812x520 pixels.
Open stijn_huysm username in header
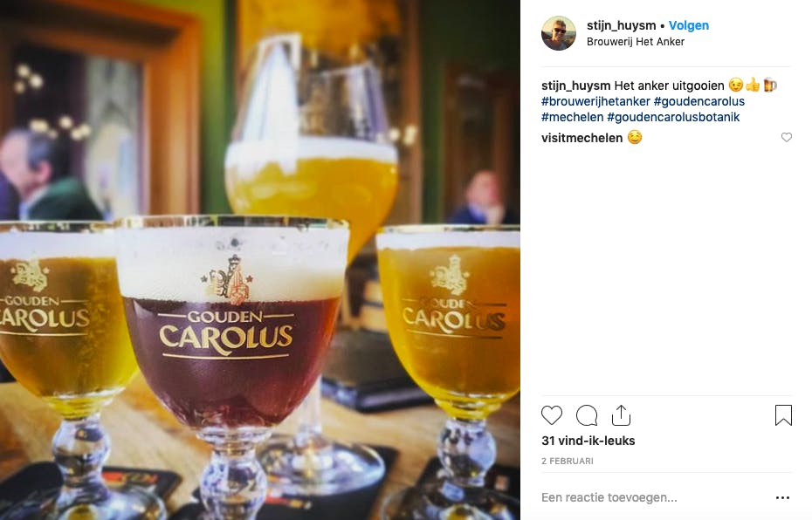[x=621, y=25]
